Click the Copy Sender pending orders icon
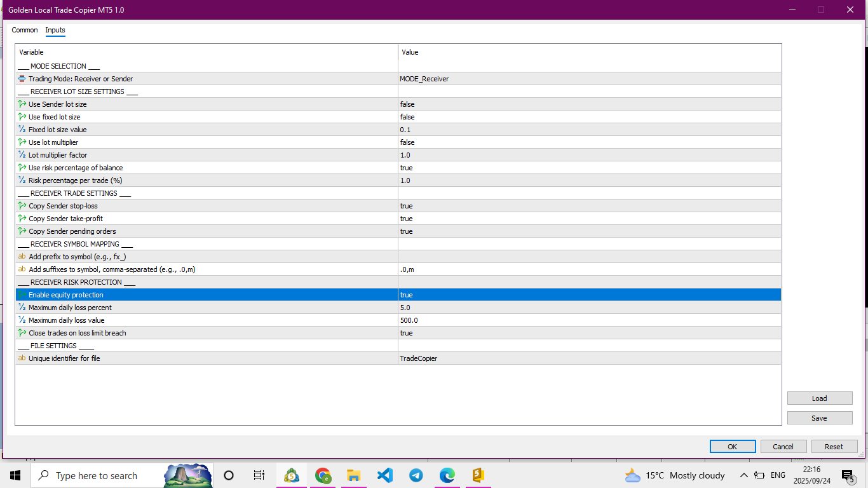 pos(22,231)
